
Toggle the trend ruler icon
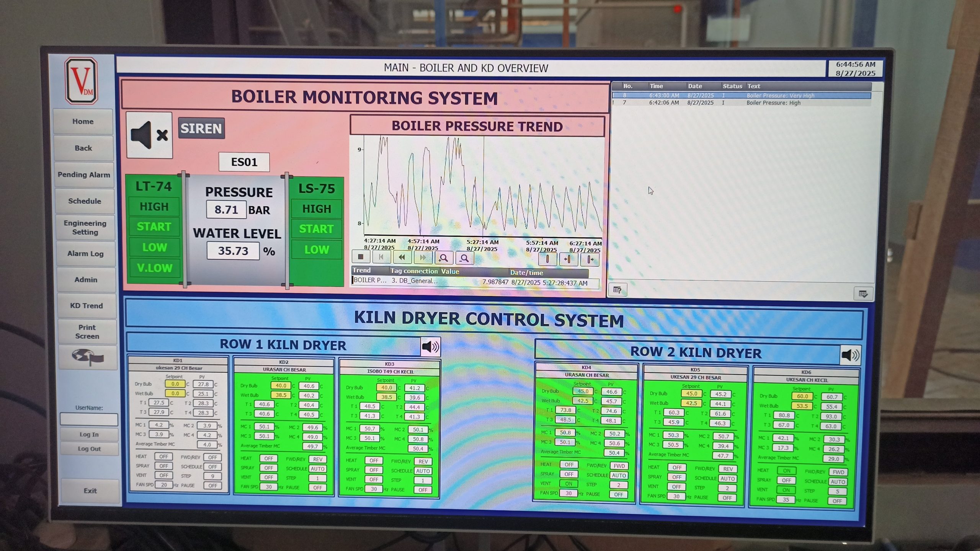(x=547, y=259)
